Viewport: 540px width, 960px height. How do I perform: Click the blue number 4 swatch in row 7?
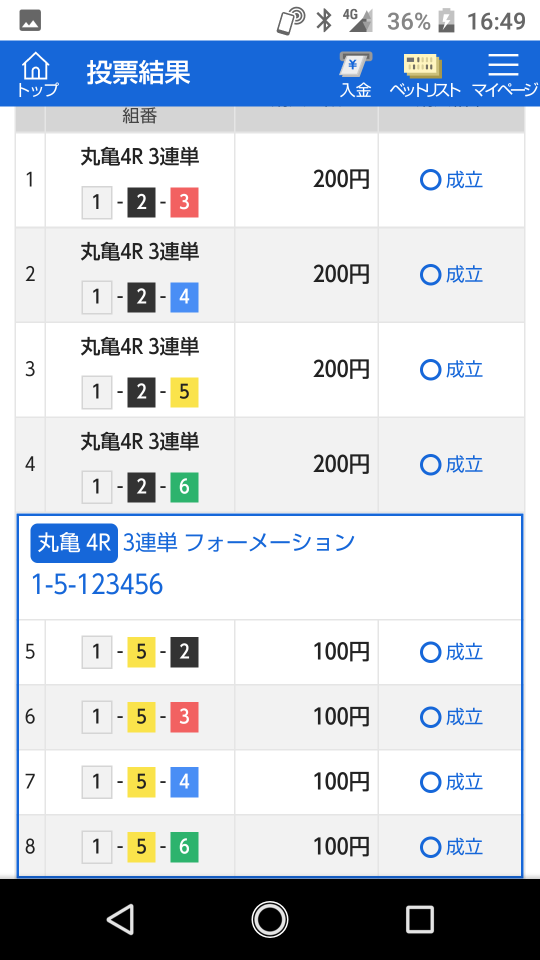click(184, 782)
